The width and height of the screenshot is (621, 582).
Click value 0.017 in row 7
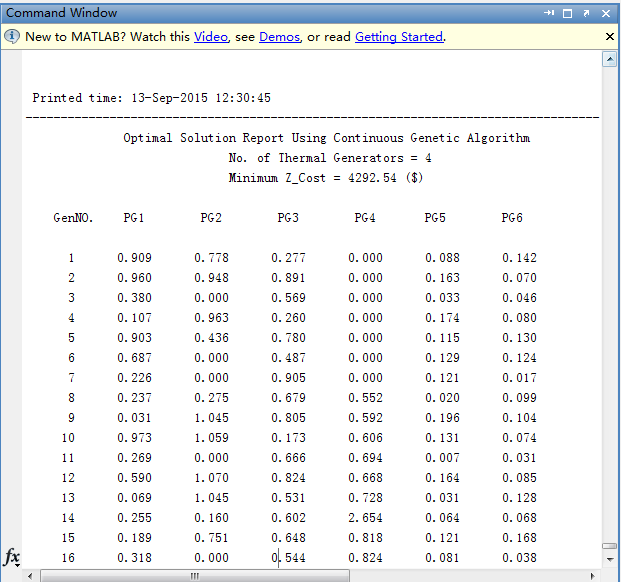(x=519, y=378)
